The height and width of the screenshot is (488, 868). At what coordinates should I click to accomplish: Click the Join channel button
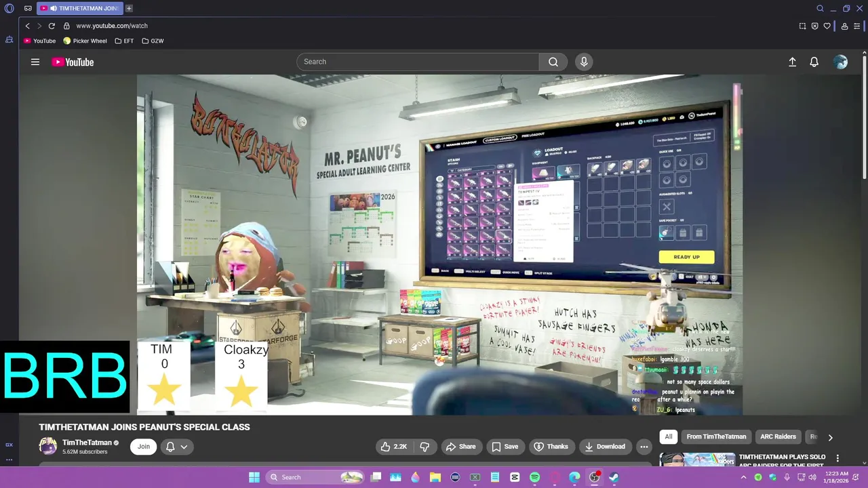pos(144,446)
